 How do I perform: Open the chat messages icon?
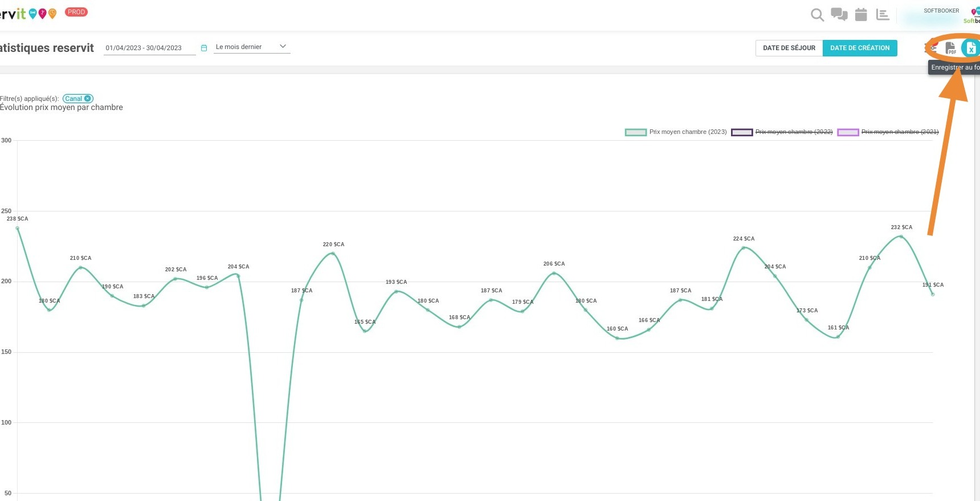(839, 15)
